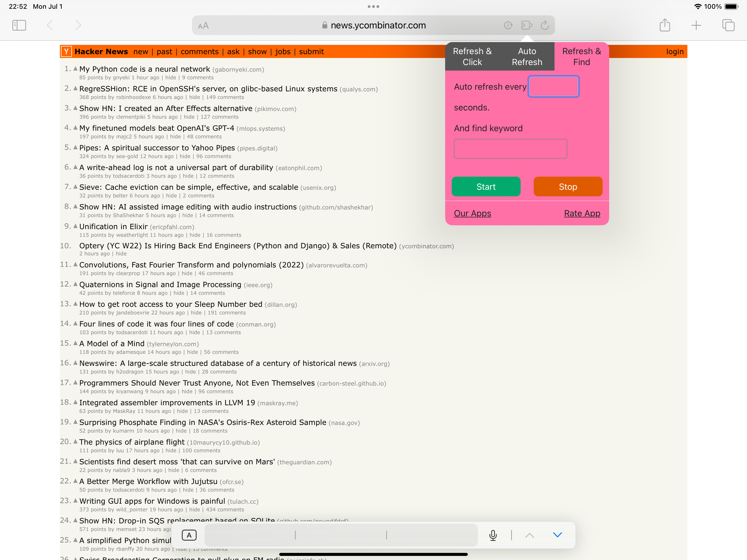Image resolution: width=747 pixels, height=560 pixels.
Task: Click the orange Stop button
Action: 568,186
